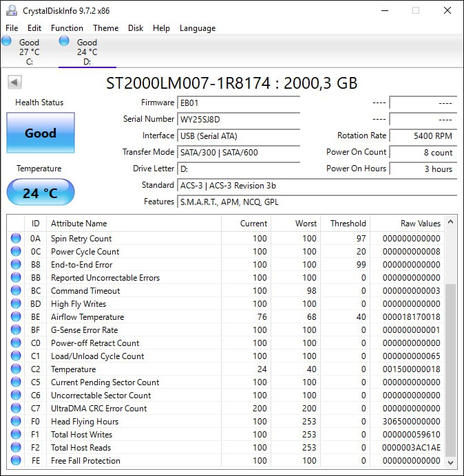Click status orb beside Spin Retry Count
The image size is (464, 476).
click(x=16, y=239)
